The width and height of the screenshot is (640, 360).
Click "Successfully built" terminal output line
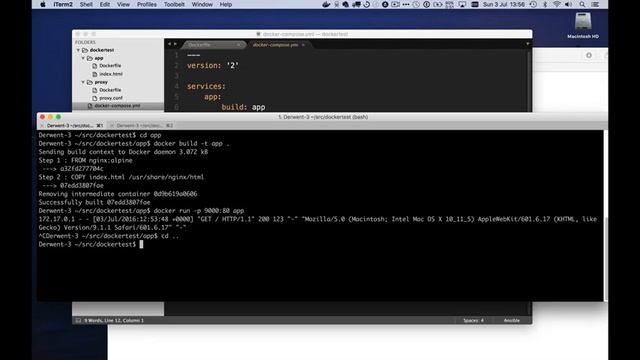94,202
